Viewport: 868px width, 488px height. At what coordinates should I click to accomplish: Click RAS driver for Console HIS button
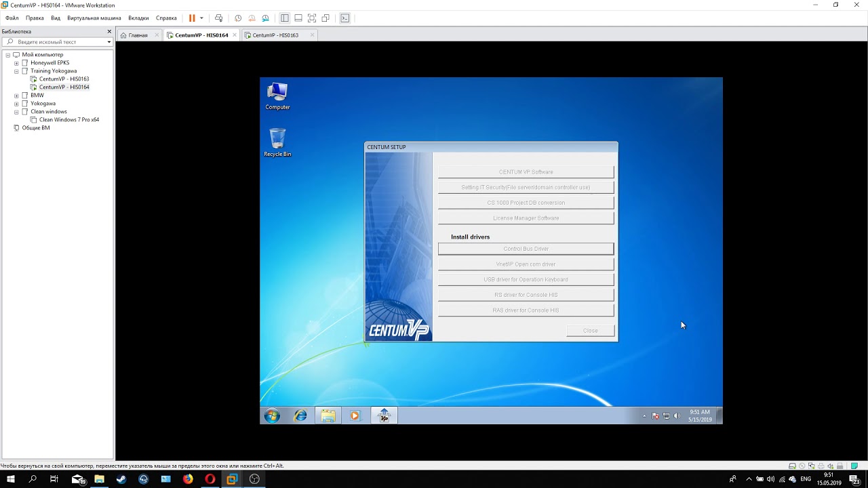click(526, 310)
